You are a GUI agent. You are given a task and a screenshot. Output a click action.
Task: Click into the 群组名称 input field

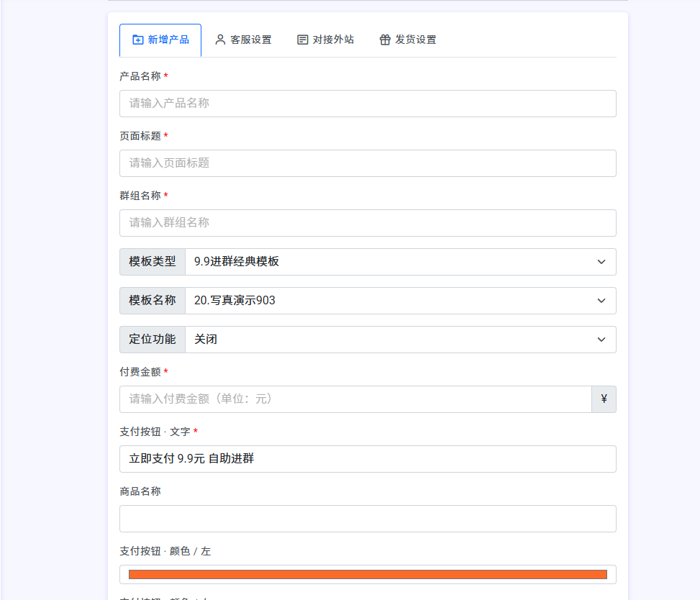[x=368, y=223]
